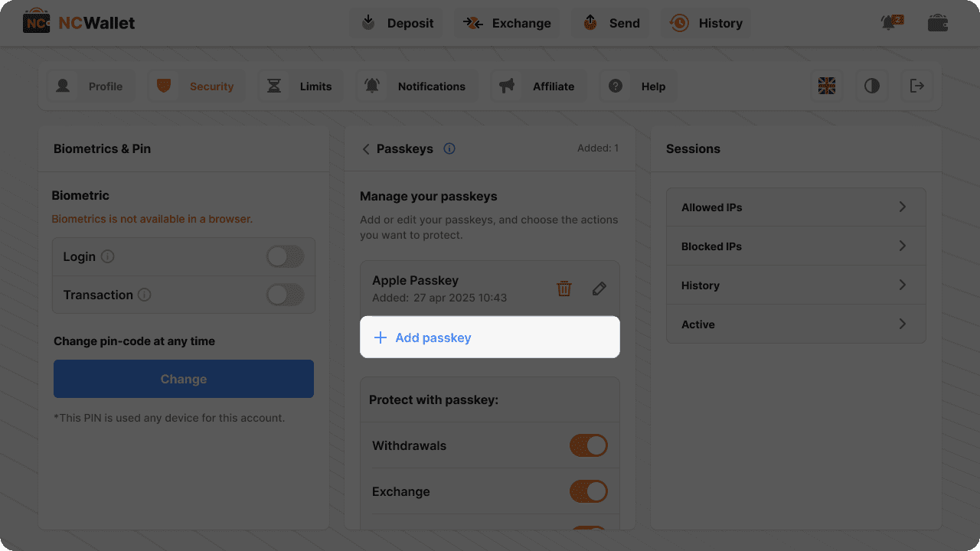Edit Apple Passkey using the pencil icon

coord(599,289)
